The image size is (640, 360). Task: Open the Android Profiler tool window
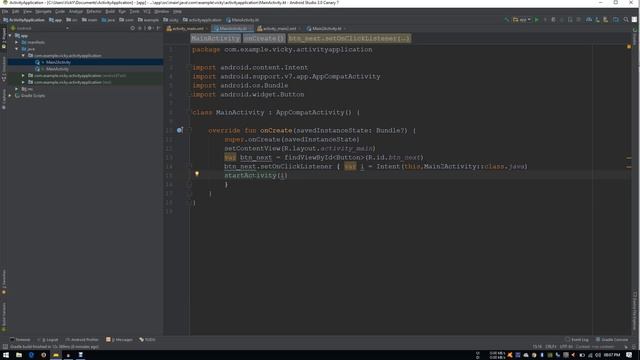[x=82, y=340]
